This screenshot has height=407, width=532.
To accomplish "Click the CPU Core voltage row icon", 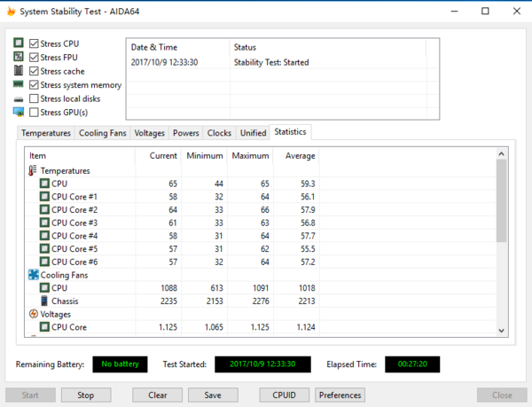I will tap(44, 327).
